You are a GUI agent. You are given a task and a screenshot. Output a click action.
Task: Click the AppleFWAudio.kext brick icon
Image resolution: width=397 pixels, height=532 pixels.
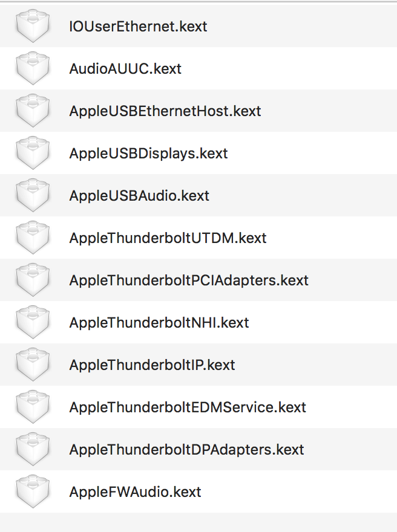coord(33,491)
